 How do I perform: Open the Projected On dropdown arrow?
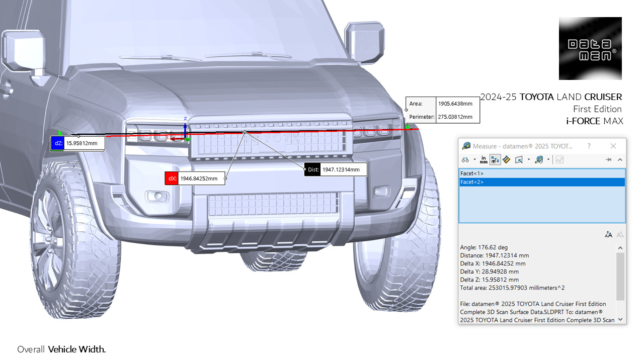click(529, 160)
